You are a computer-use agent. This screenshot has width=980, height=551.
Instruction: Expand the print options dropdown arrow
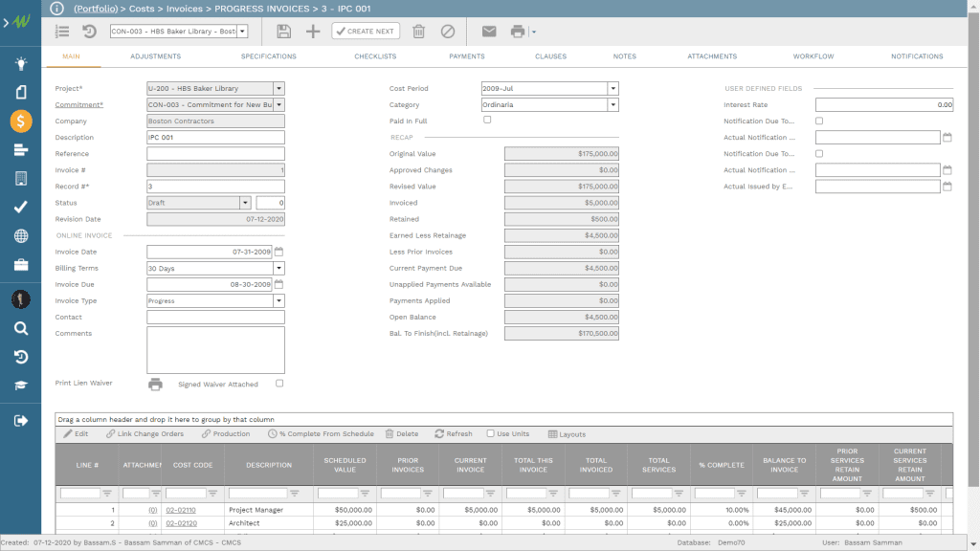[x=534, y=32]
